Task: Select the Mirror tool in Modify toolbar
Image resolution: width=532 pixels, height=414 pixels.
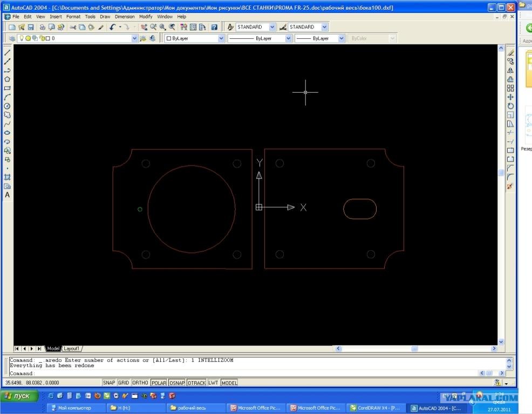Action: tap(510, 71)
